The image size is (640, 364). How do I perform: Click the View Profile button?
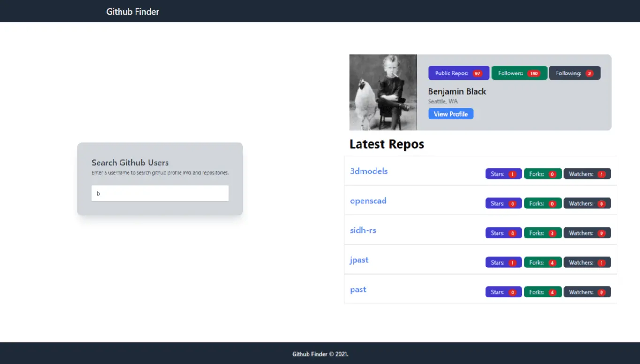450,113
